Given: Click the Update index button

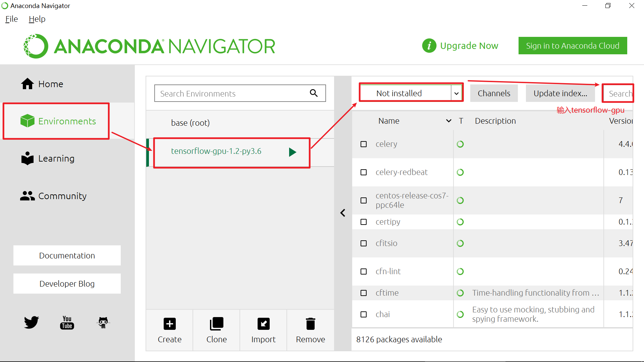Looking at the screenshot, I should 560,94.
